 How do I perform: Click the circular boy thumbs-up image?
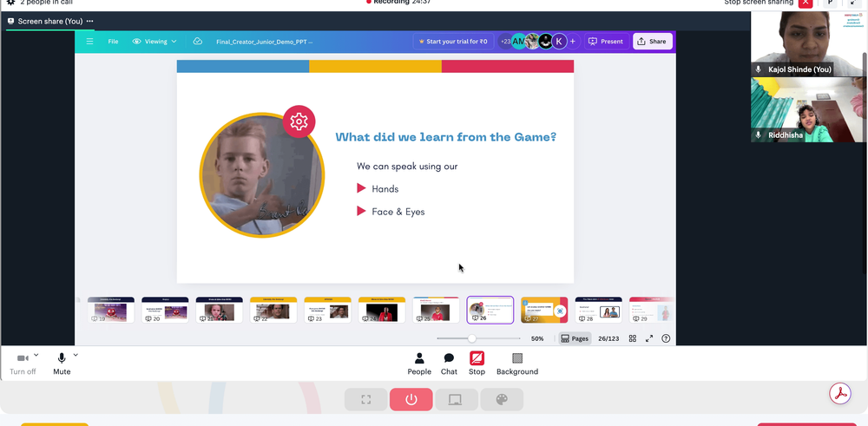pyautogui.click(x=261, y=175)
